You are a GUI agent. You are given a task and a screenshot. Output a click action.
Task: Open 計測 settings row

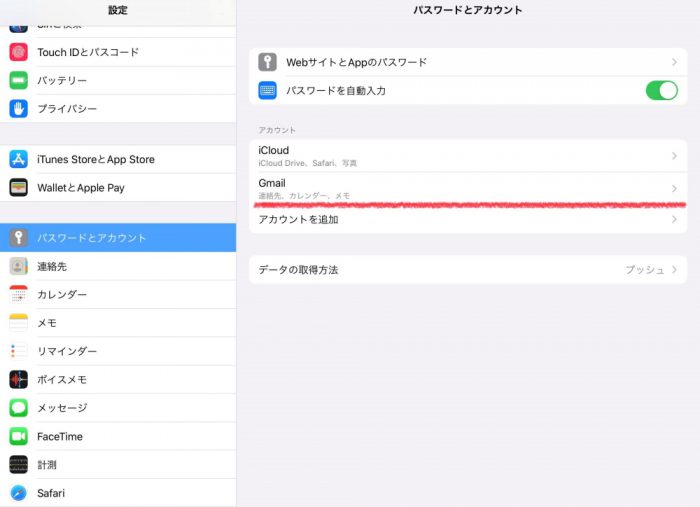[118, 465]
